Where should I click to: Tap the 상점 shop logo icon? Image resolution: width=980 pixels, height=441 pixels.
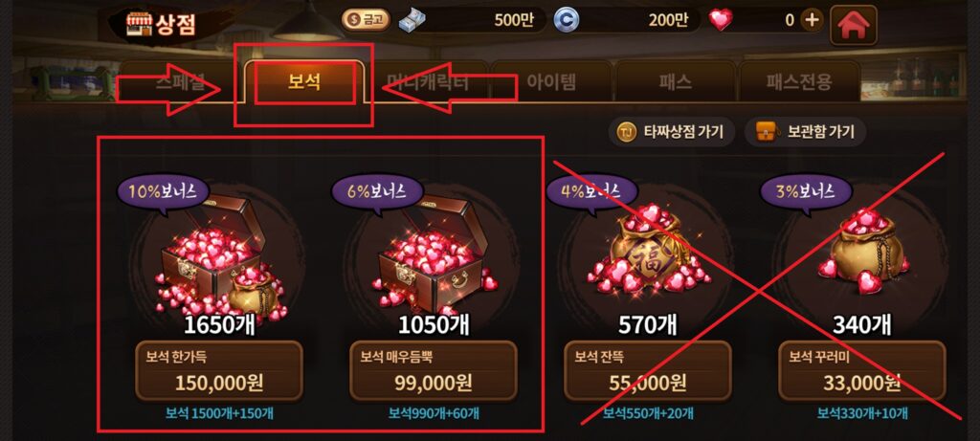click(x=139, y=24)
